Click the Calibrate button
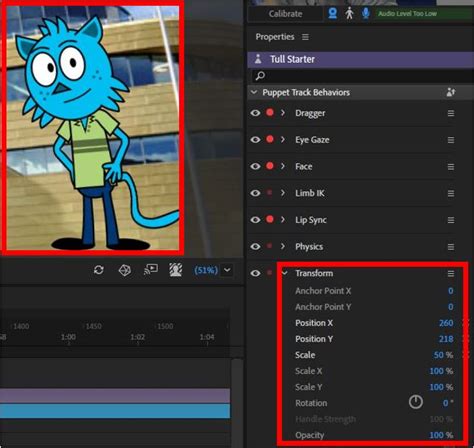Screen dimensions: 474x448 (286, 14)
